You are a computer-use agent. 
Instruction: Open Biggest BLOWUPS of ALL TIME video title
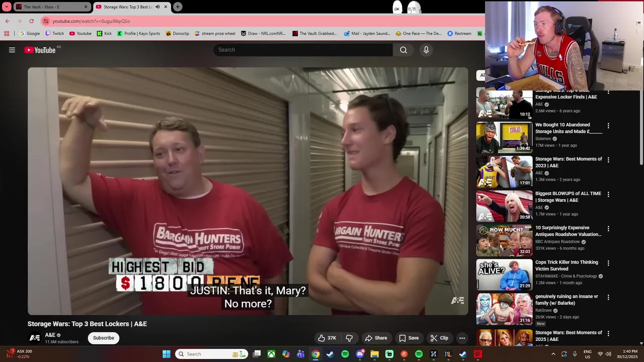[568, 197]
